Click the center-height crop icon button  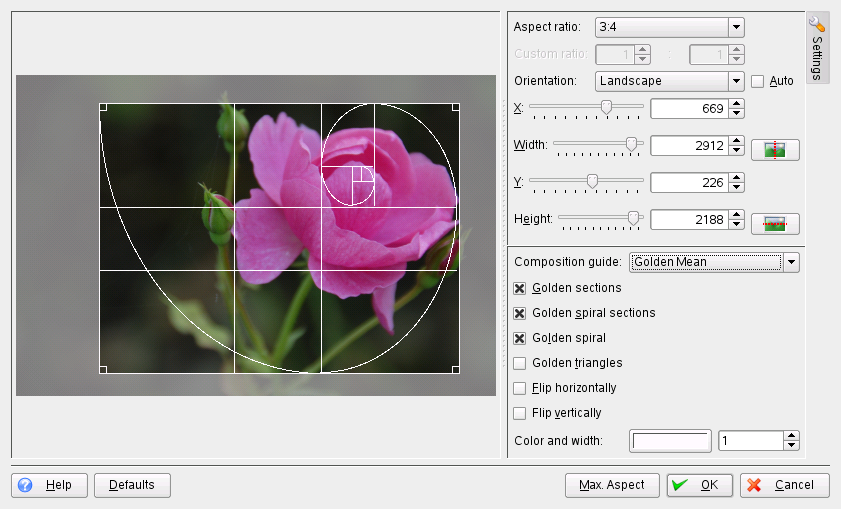pyautogui.click(x=775, y=224)
